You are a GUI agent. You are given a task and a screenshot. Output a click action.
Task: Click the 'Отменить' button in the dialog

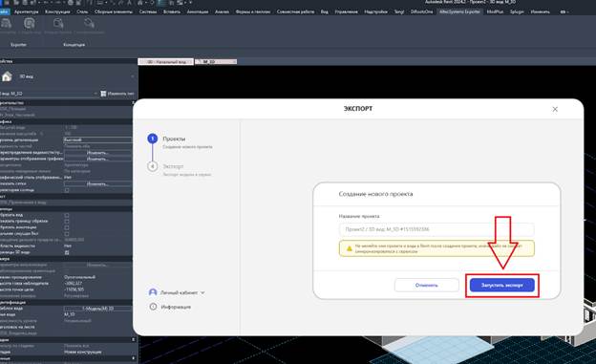coord(427,285)
